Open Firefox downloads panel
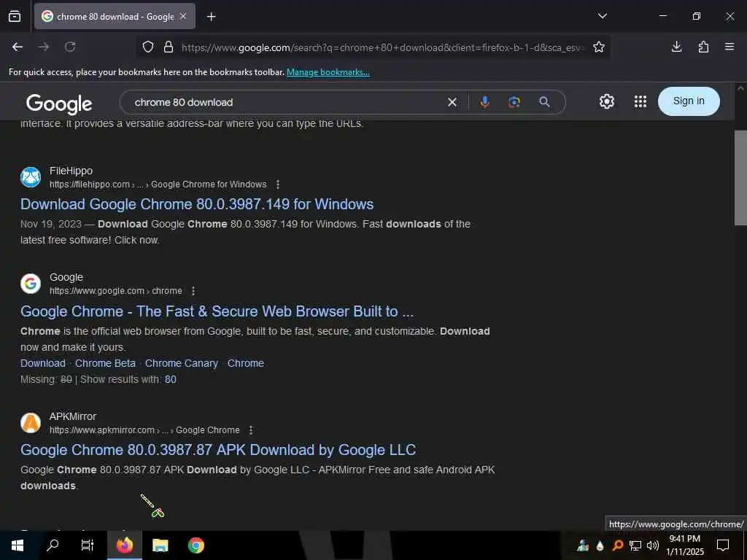 point(676,47)
